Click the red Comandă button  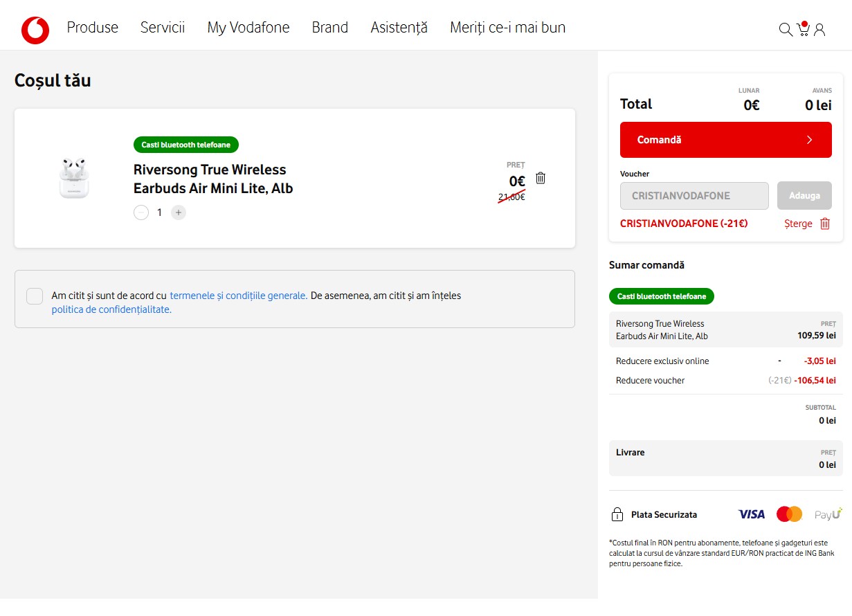725,140
